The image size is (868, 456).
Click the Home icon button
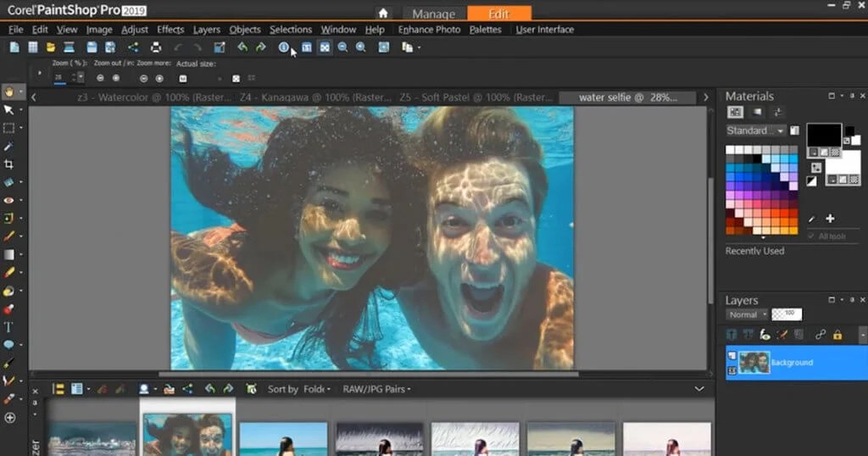383,13
